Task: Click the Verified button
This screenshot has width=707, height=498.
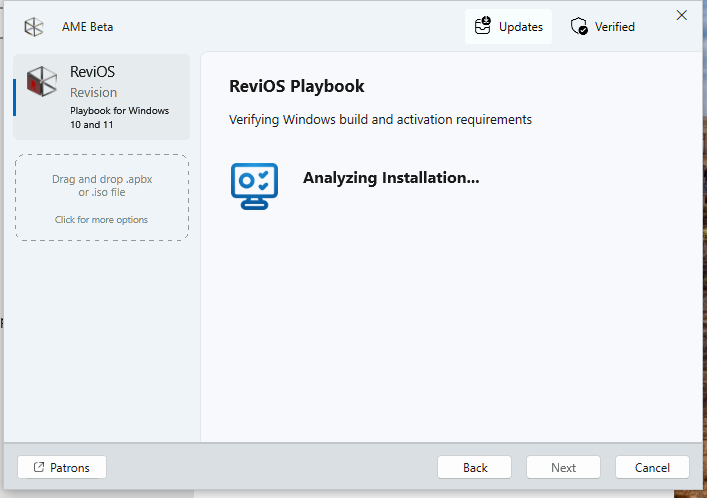Action: [x=602, y=27]
